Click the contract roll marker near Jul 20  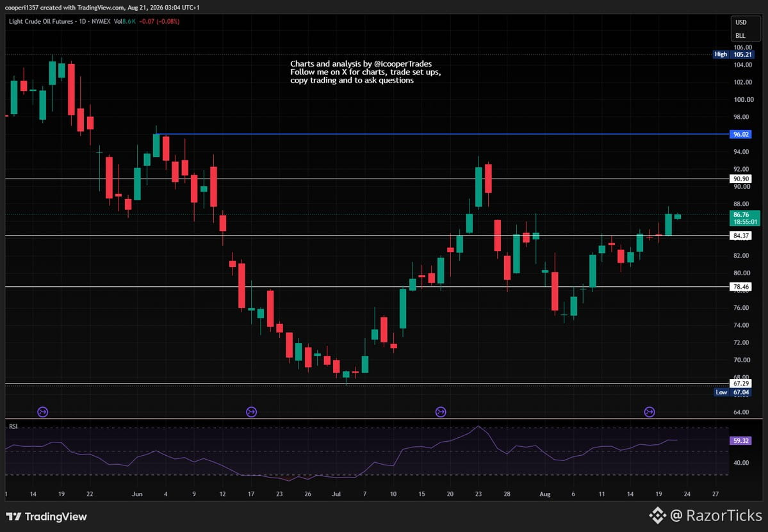(x=441, y=412)
